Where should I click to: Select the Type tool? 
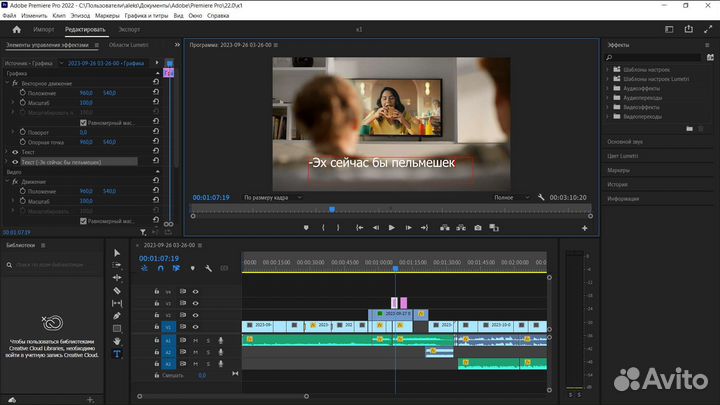(x=117, y=354)
